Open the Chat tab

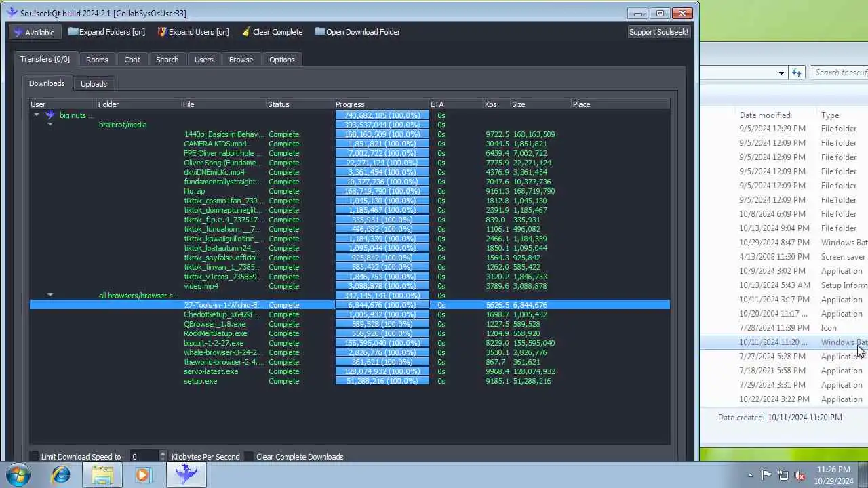point(132,60)
